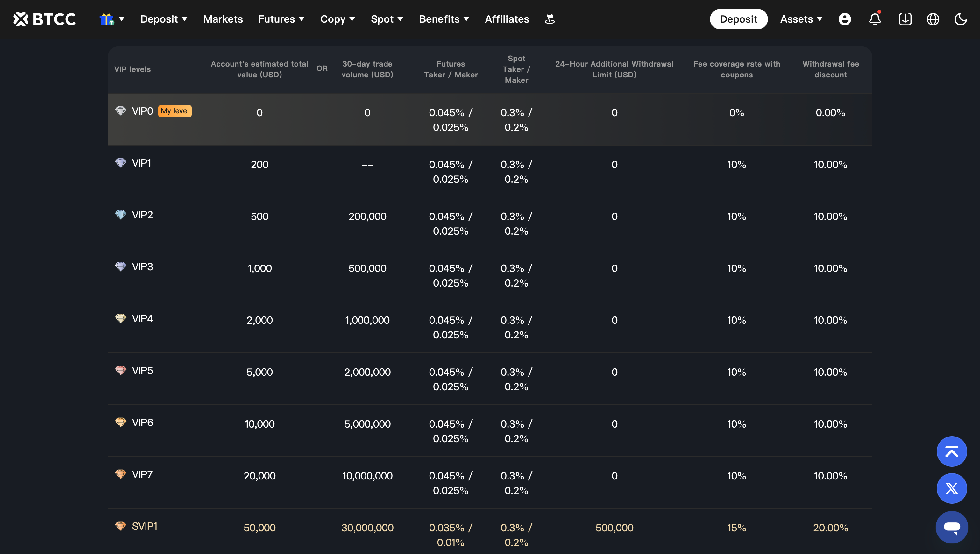Go to the Markets page
This screenshot has width=980, height=554.
[x=223, y=19]
